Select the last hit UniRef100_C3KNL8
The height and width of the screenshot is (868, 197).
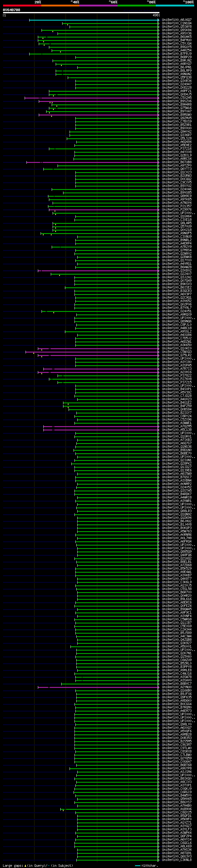[x=176, y=860]
